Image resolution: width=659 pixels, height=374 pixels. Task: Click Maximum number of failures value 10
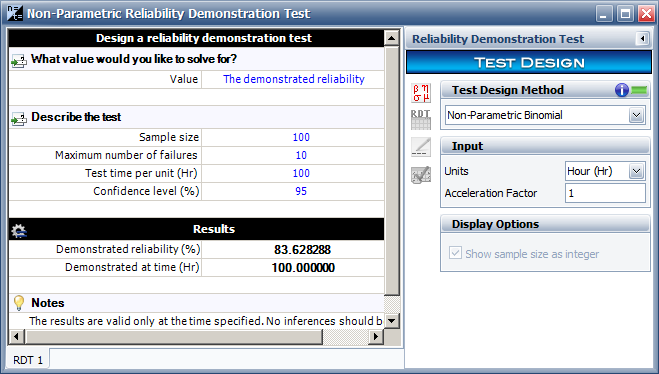301,155
